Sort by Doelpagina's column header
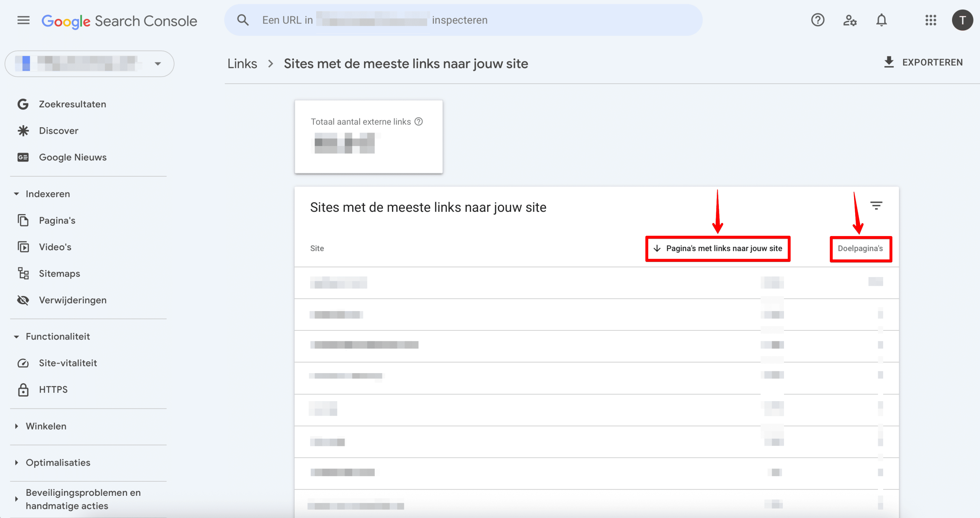This screenshot has height=518, width=980. pos(860,248)
